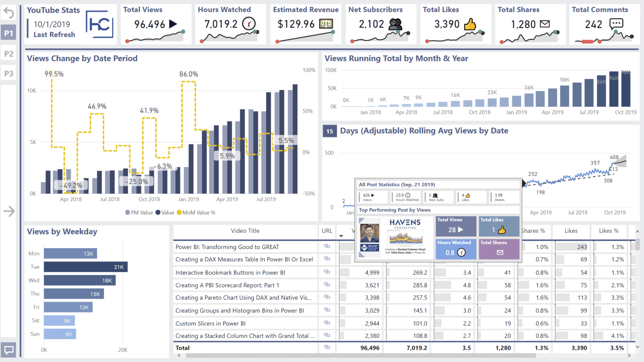Click the Total Comments speech bubble icon
Screen dimensions: 644x362
click(x=616, y=24)
